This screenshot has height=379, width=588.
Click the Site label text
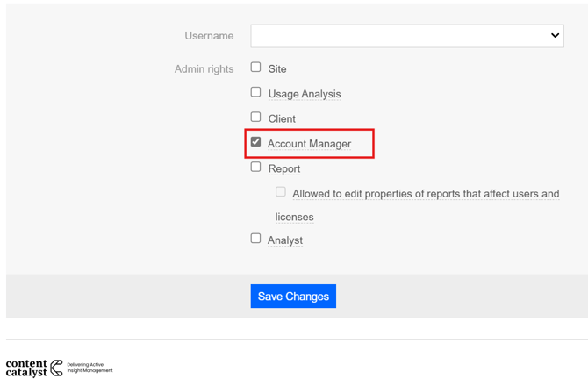[x=277, y=69]
